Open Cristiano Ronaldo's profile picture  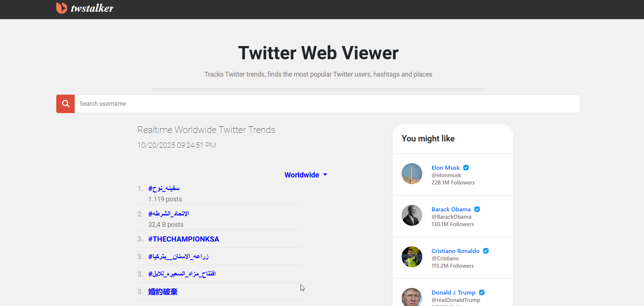(x=412, y=257)
